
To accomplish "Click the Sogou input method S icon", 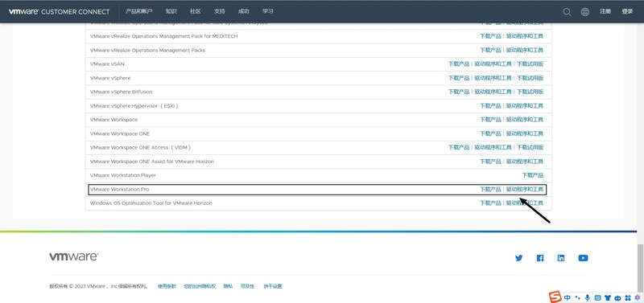I will pos(555,297).
